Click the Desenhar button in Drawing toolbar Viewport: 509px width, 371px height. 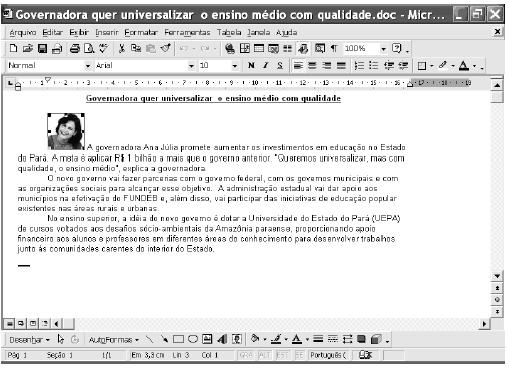[29, 340]
